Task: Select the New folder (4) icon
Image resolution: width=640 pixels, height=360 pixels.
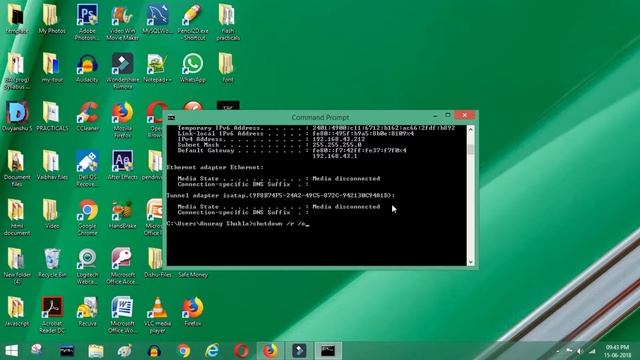Action: (17, 266)
